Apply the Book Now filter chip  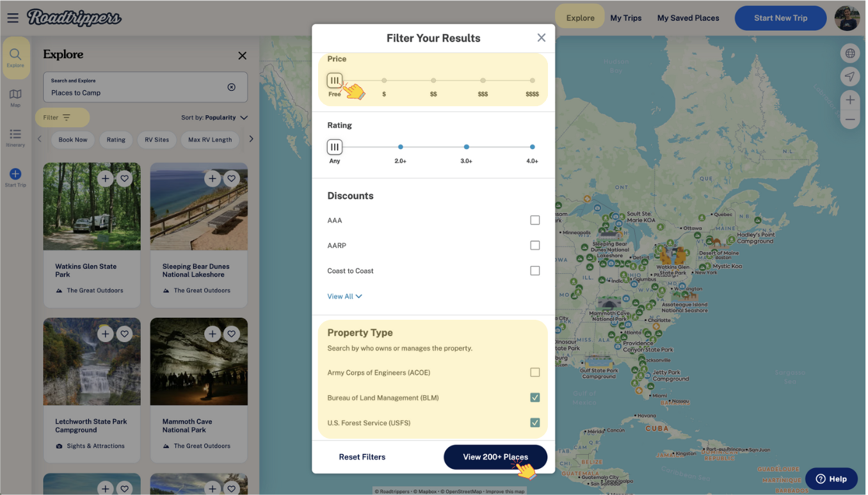(x=73, y=139)
